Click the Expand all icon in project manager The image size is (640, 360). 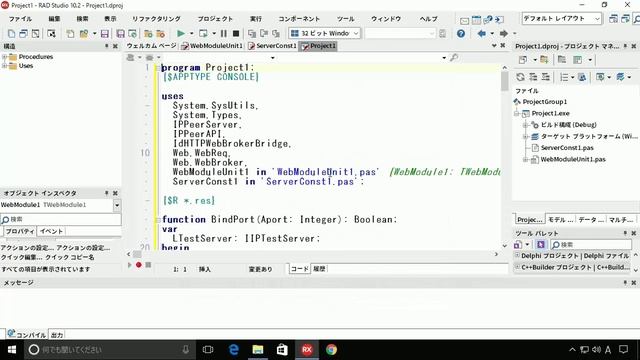pyautogui.click(x=533, y=77)
